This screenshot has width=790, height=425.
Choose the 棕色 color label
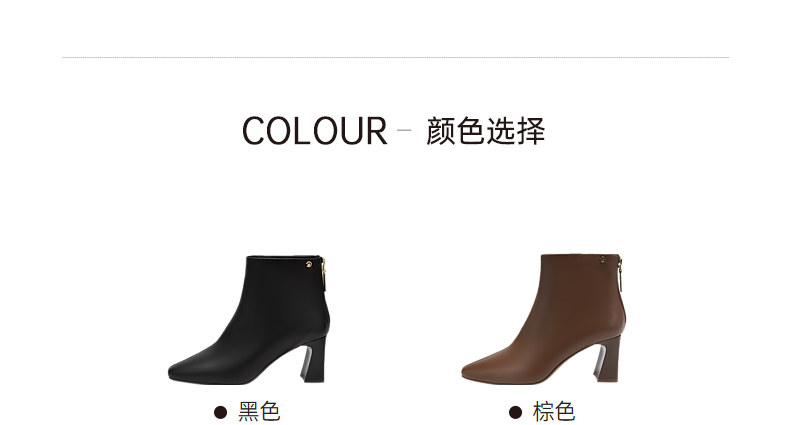click(554, 412)
